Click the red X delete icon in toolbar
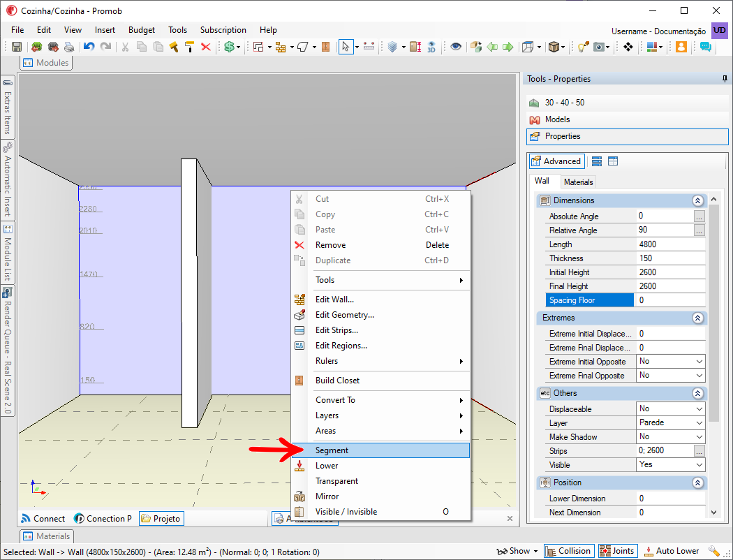Viewport: 733px width, 560px height. 206,47
